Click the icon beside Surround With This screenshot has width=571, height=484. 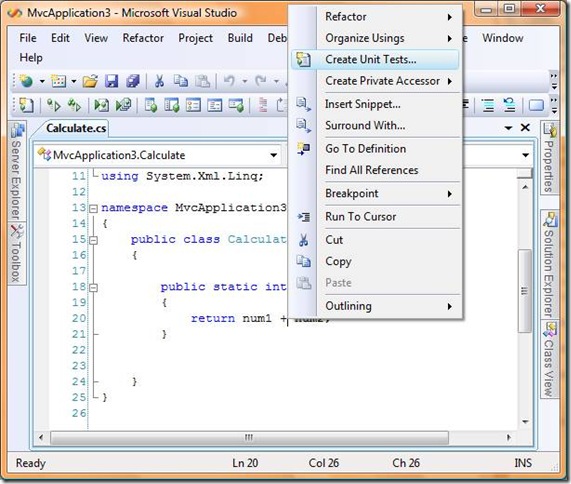point(303,126)
